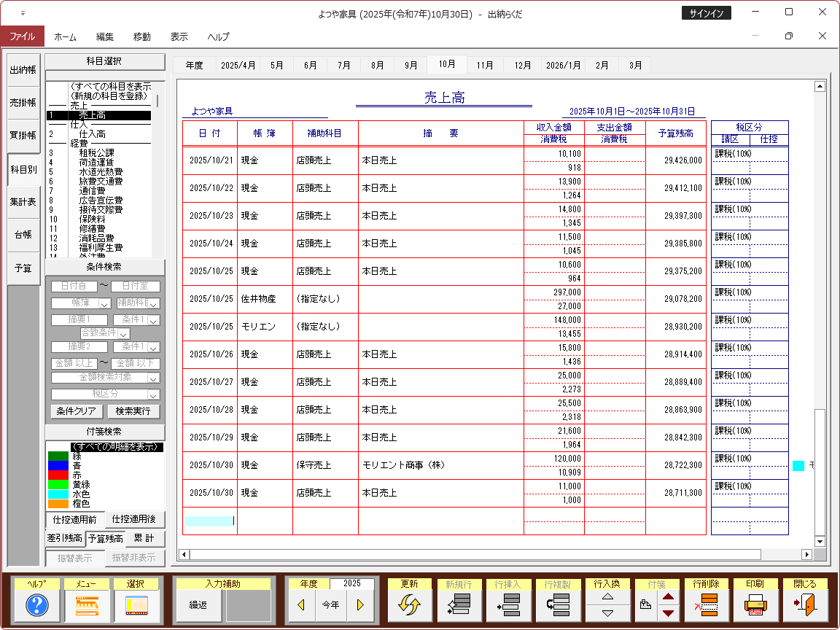Select the 水色 sticky note color swatch
The height and width of the screenshot is (630, 840).
[58, 494]
